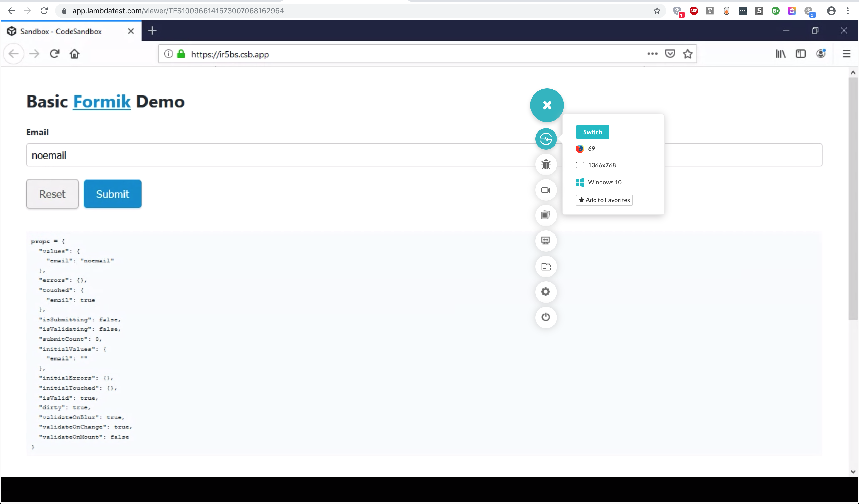The width and height of the screenshot is (859, 504).
Task: End the session with the power icon
Action: pos(546,317)
